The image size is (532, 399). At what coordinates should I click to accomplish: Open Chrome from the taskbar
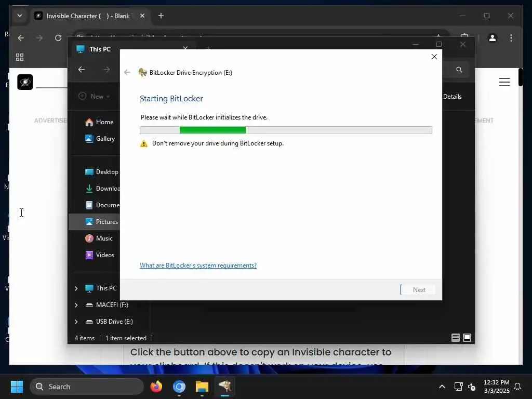click(179, 387)
